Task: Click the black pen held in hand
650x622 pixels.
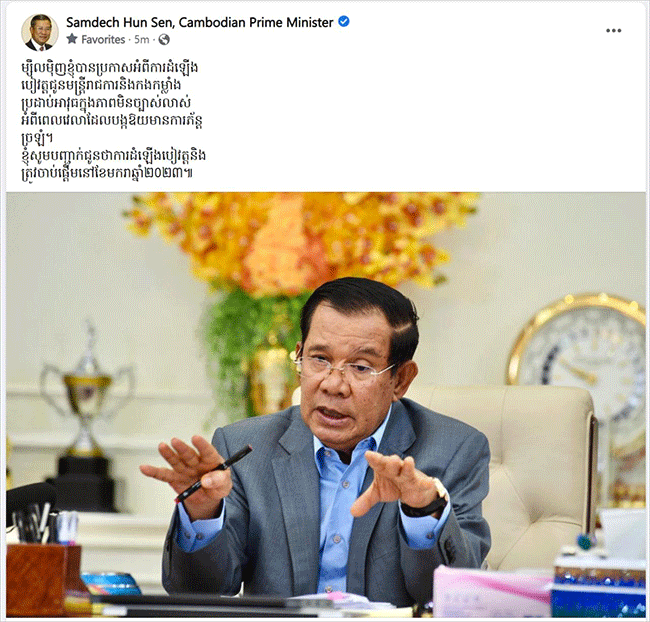Action: (213, 473)
